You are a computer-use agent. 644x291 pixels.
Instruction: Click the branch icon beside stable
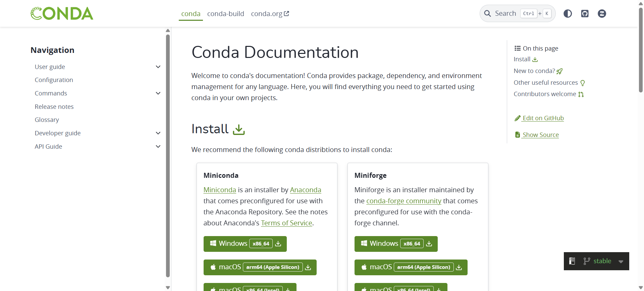(x=586, y=261)
